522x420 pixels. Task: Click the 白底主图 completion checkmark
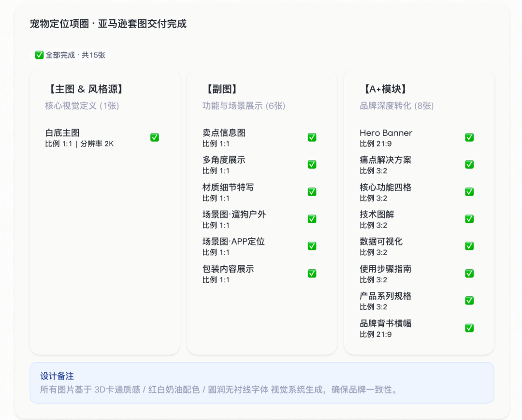pos(154,137)
